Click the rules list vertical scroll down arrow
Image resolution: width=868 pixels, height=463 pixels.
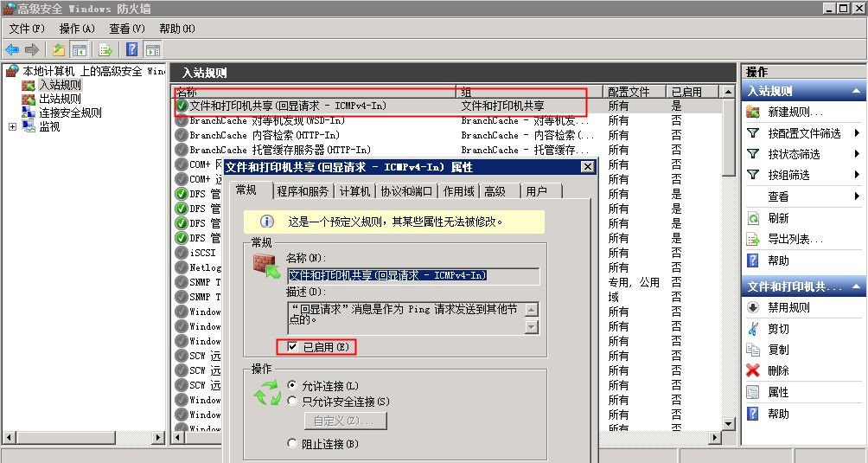tap(729, 424)
